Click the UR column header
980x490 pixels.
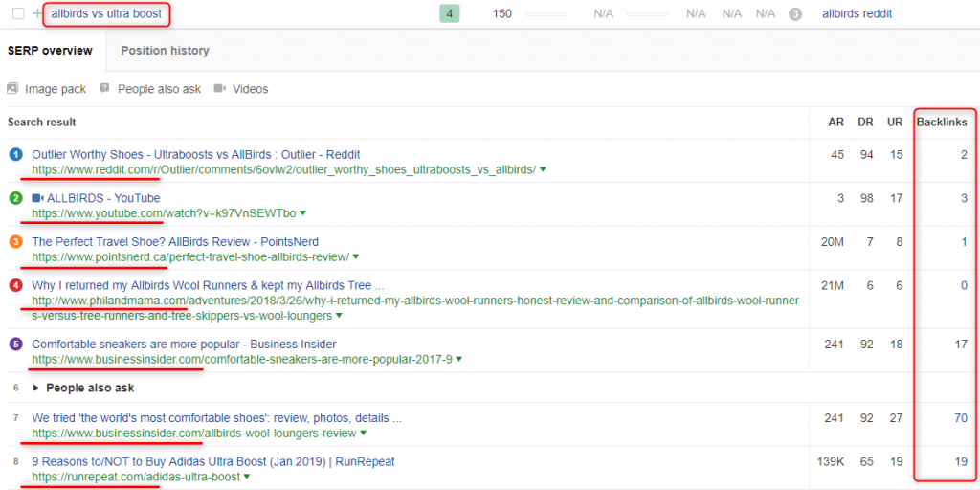coord(895,122)
